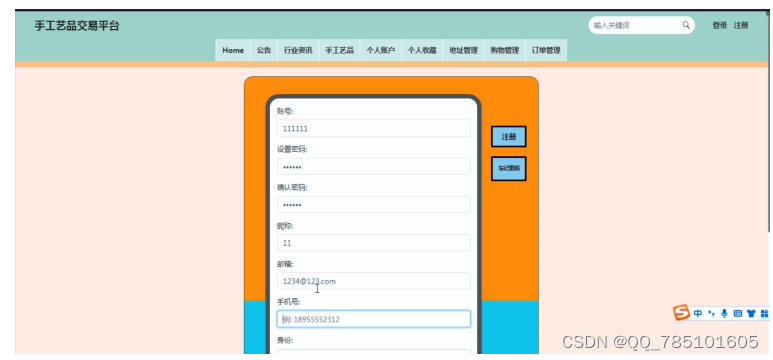Click the 昵称 field containing 11

tap(374, 243)
